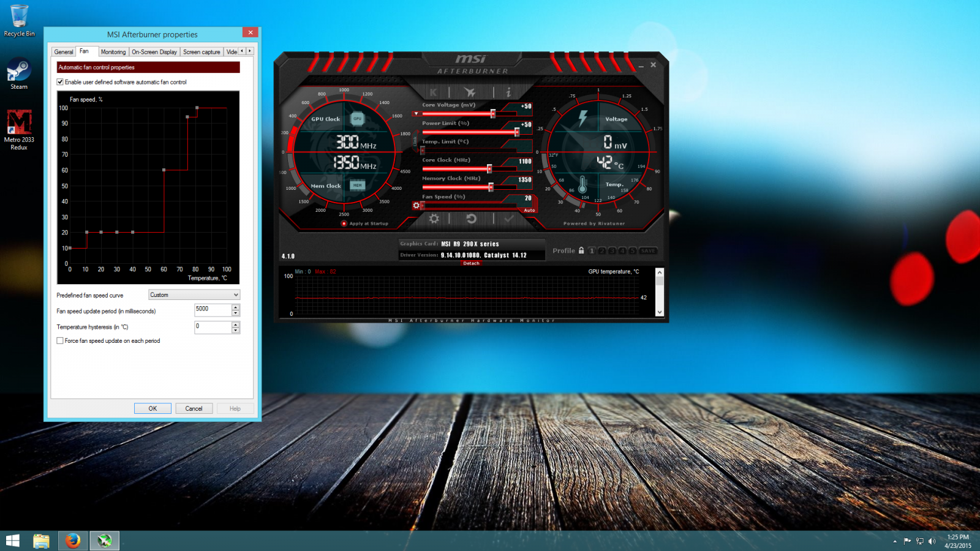Toggle Apply at Startup in Afterburner
Image resolution: width=980 pixels, height=551 pixels.
coord(344,223)
